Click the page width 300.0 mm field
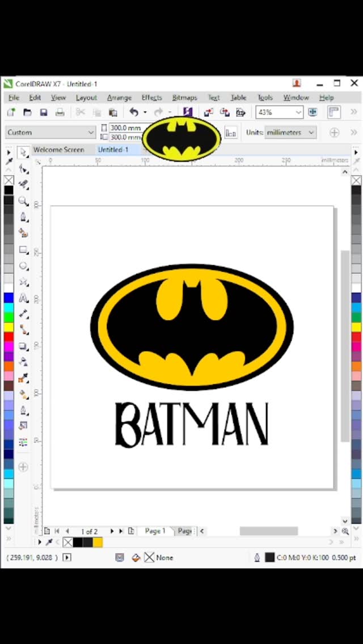The width and height of the screenshot is (363, 644). point(125,128)
